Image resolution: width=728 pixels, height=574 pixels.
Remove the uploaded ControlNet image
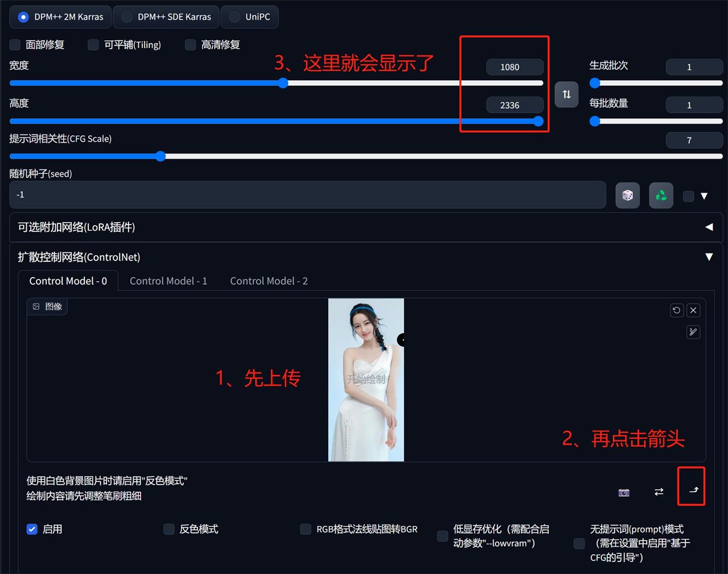point(693,310)
